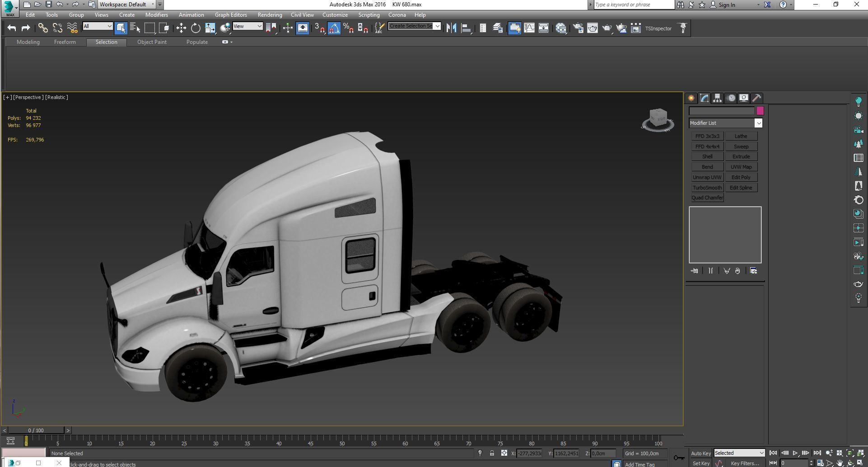868x467 pixels.
Task: Open the Create command panel tab
Action: coord(691,98)
